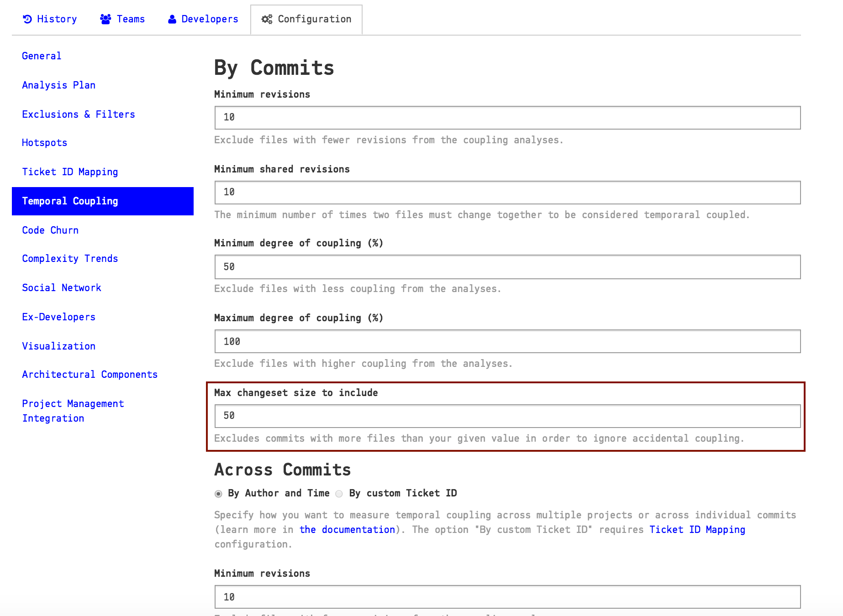Open Project Management Integration
843x616 pixels.
(73, 411)
